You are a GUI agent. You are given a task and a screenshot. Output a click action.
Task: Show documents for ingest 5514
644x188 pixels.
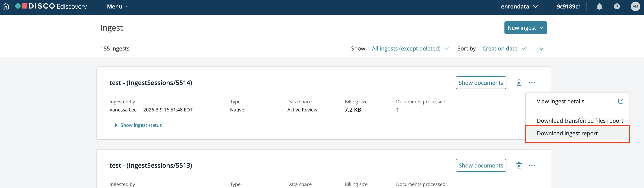(481, 82)
